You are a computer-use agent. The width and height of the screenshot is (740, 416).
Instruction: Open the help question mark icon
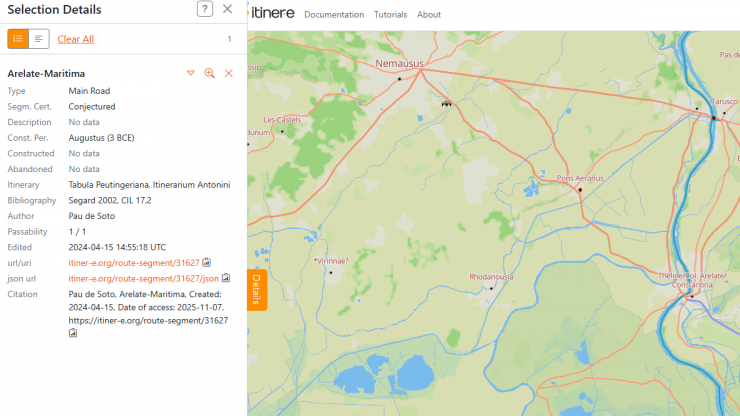tap(205, 9)
